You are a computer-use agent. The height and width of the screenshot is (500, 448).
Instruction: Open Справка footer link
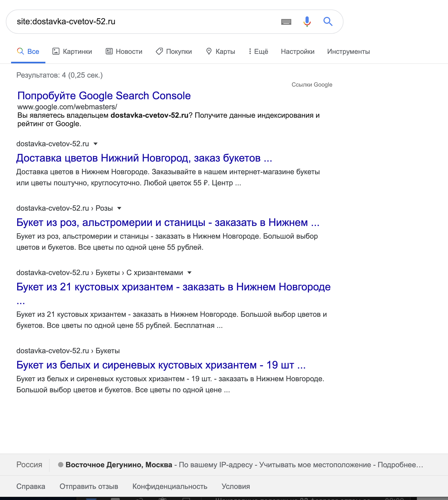pyautogui.click(x=31, y=486)
